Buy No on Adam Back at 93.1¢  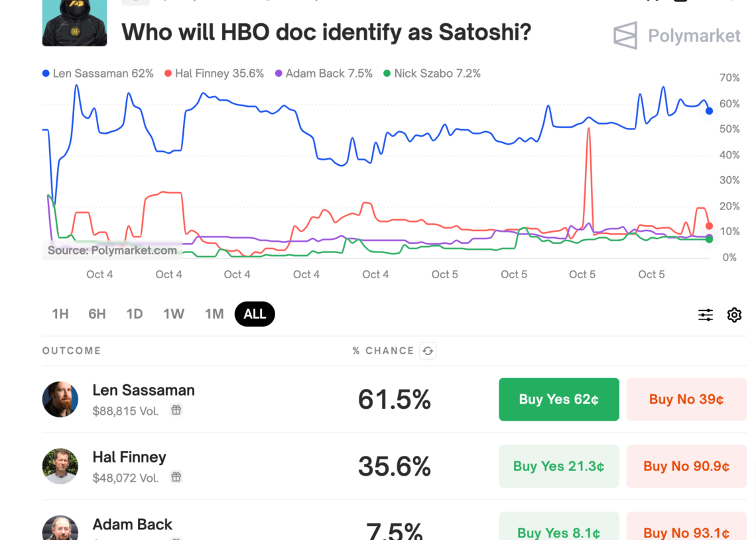point(686,530)
